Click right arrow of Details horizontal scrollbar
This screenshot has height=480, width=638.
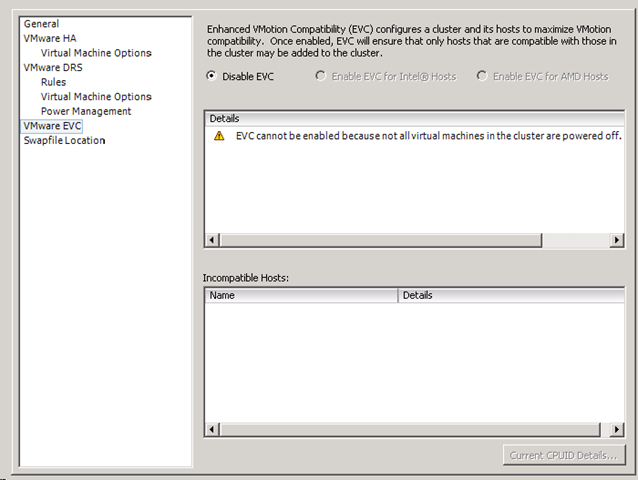coord(617,240)
